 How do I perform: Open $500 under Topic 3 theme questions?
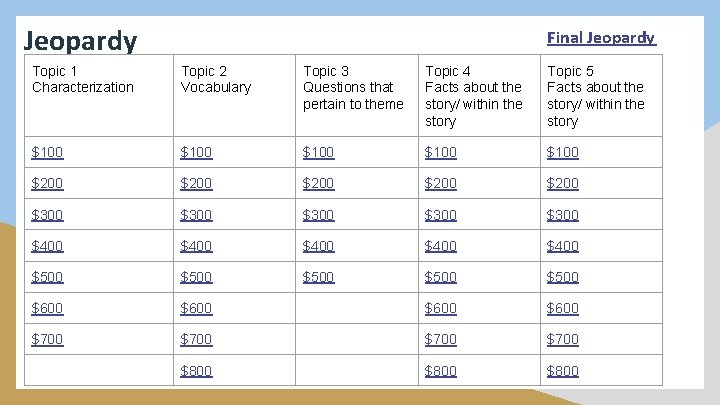tap(318, 277)
